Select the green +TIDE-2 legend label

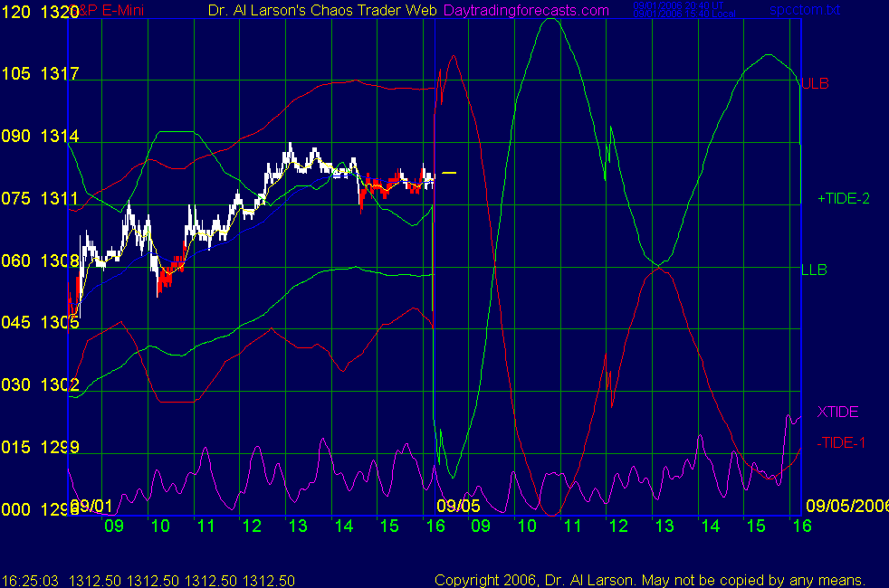[843, 198]
